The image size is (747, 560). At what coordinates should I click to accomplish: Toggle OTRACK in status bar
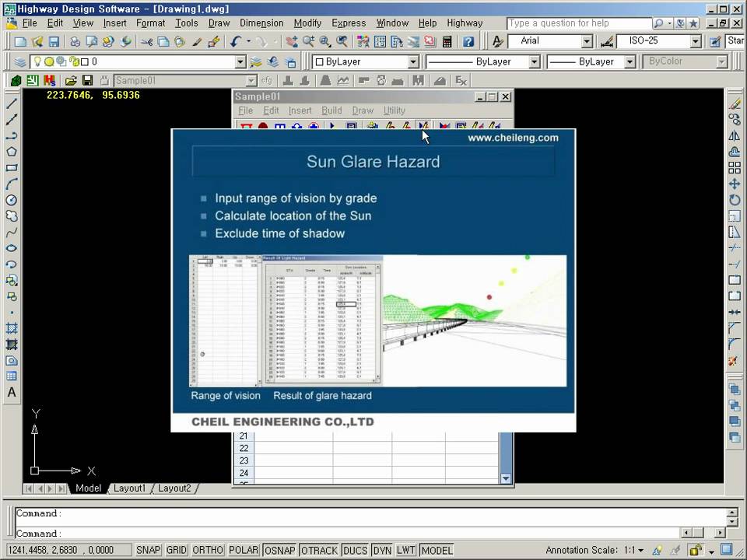tap(319, 550)
